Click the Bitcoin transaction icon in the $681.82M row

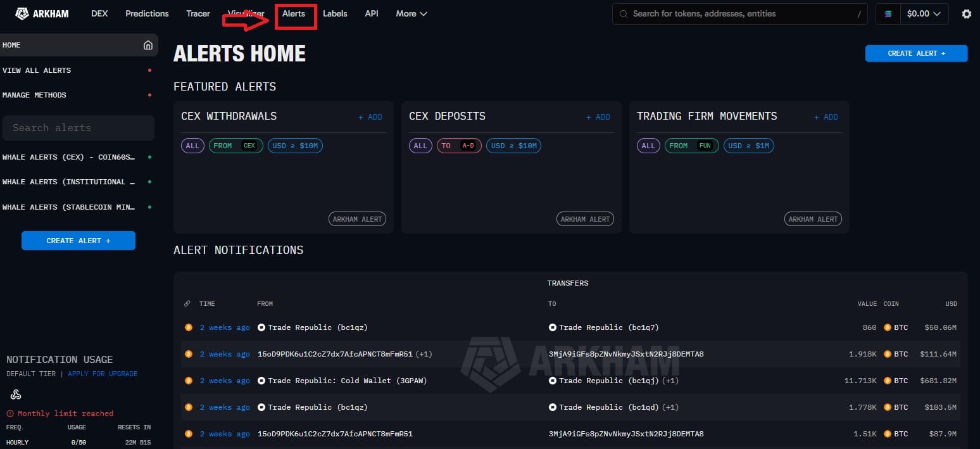click(x=188, y=381)
